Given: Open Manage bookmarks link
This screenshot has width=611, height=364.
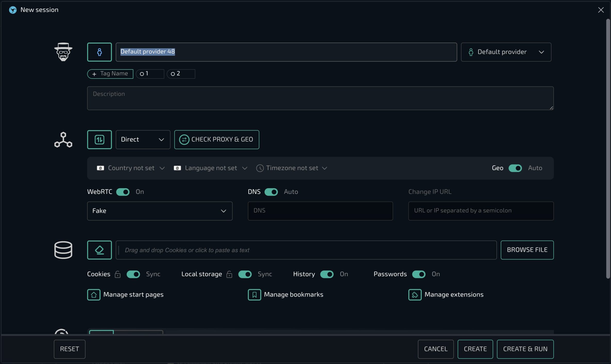Looking at the screenshot, I should [294, 294].
